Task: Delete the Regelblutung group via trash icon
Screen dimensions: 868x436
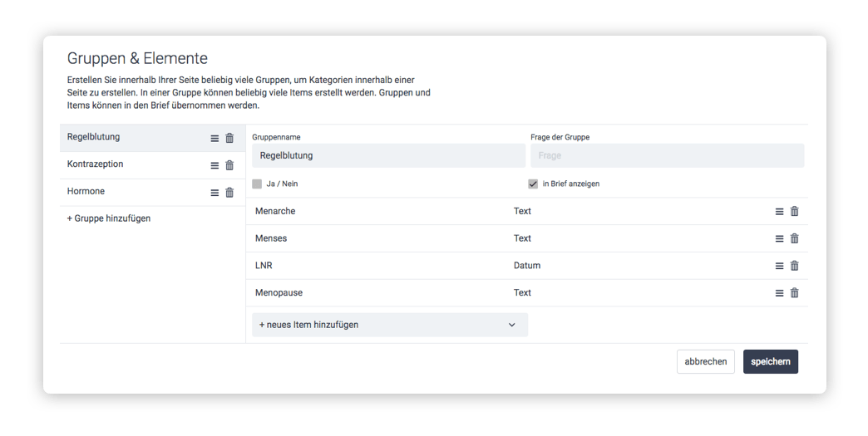Action: [x=229, y=138]
